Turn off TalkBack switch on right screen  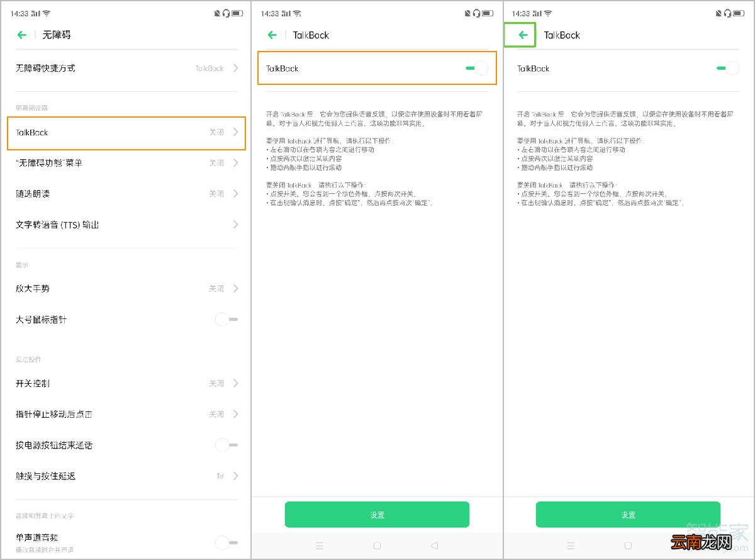point(728,68)
